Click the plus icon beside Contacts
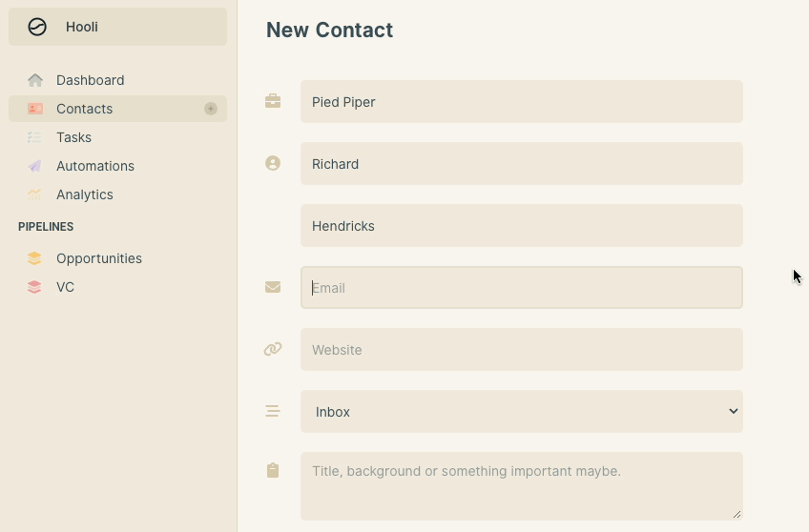Screen dimensions: 809x532 [211, 109]
